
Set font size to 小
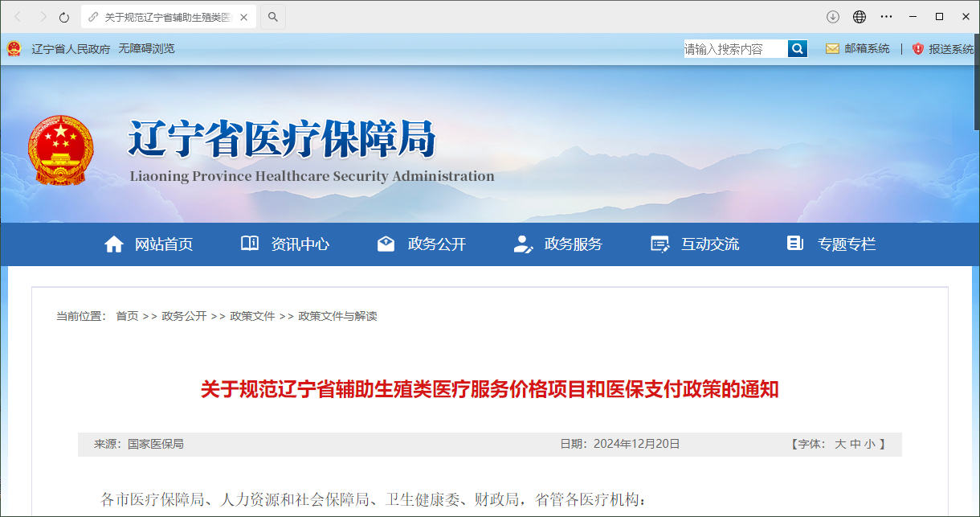(x=870, y=444)
